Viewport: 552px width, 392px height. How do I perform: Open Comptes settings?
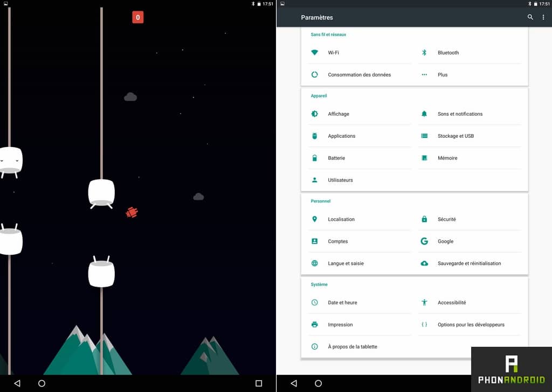coord(360,241)
